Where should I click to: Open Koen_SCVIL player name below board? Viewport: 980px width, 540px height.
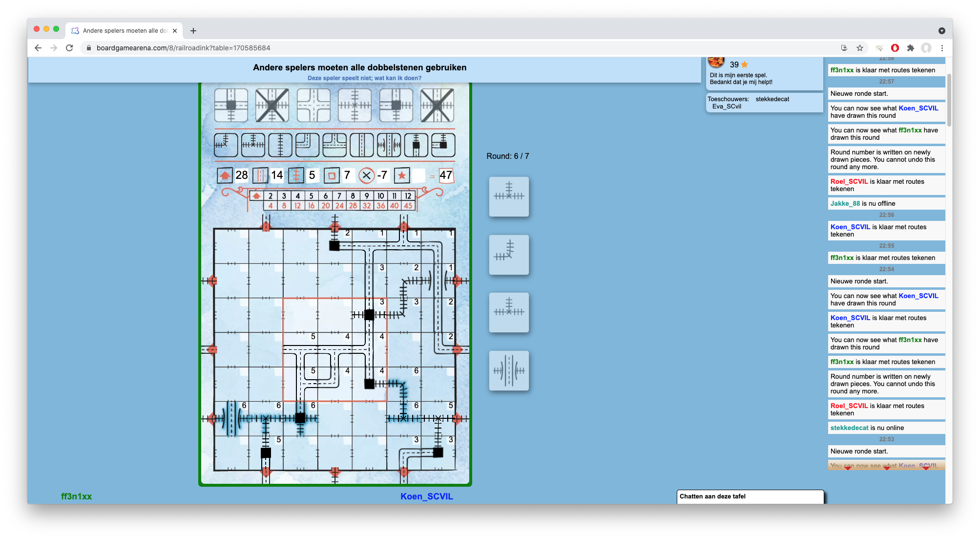(x=427, y=497)
